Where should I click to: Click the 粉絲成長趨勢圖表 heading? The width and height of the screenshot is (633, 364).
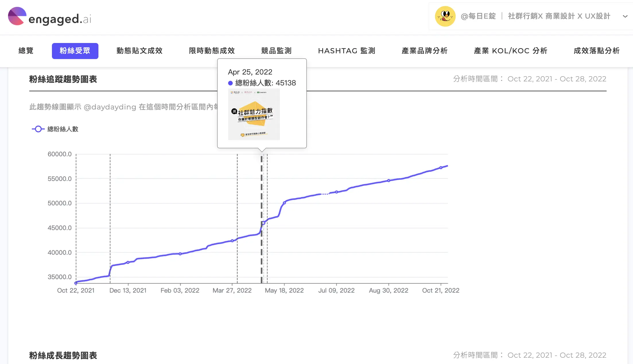click(x=63, y=355)
